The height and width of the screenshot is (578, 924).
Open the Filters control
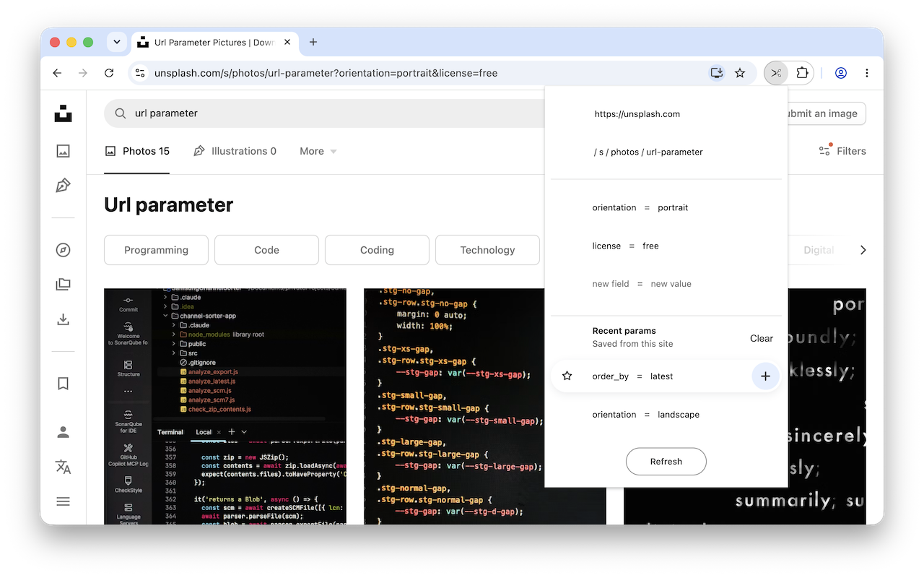click(842, 151)
